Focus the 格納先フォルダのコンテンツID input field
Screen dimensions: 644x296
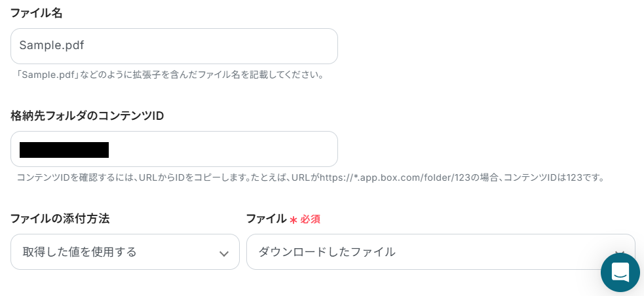coord(223,149)
